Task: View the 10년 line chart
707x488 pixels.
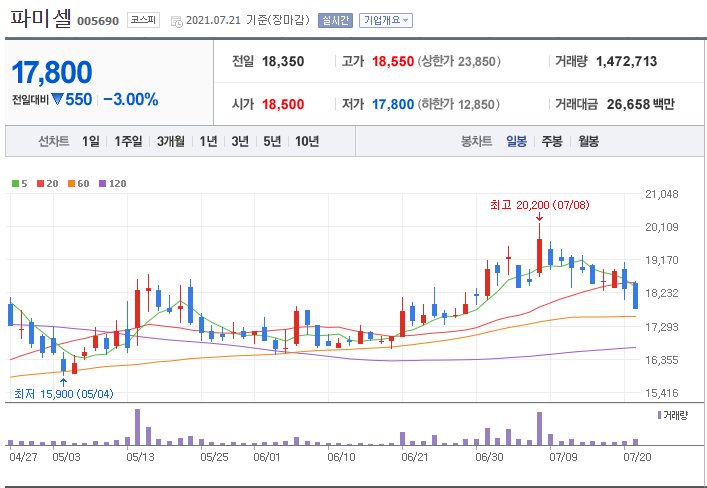Action: (x=307, y=142)
